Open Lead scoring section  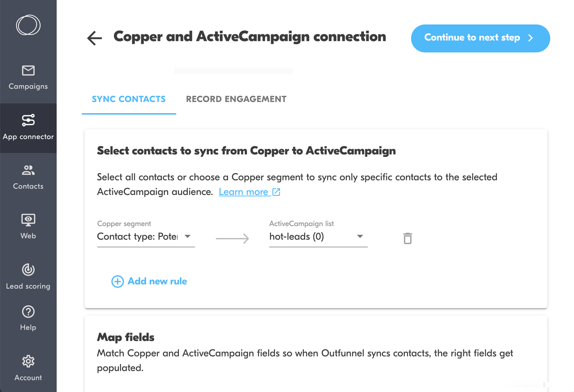(x=28, y=277)
